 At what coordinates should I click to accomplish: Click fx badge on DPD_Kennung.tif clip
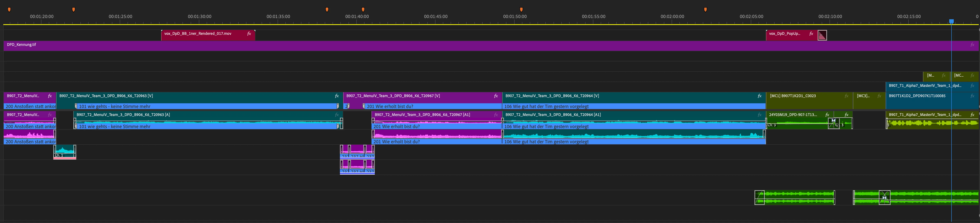tap(972, 45)
